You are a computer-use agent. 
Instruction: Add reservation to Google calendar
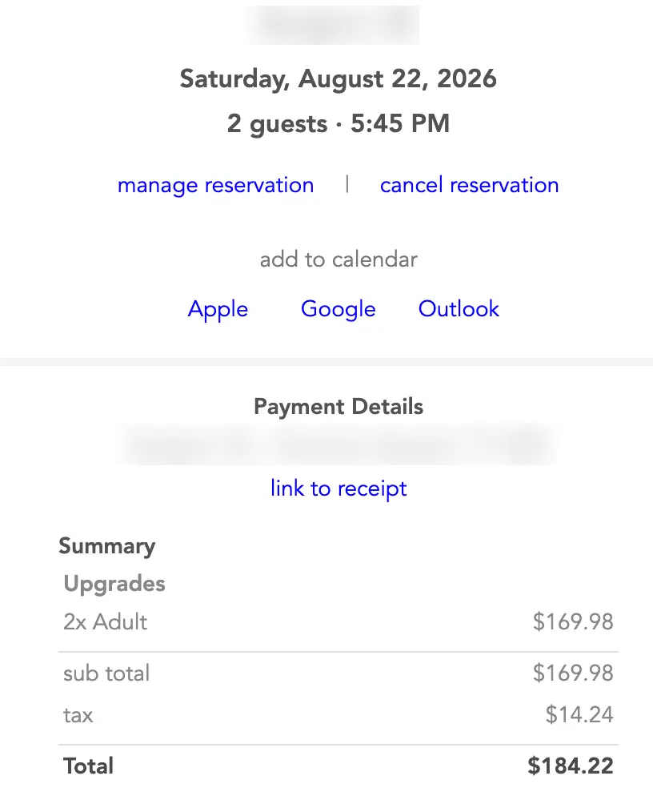[x=339, y=309]
